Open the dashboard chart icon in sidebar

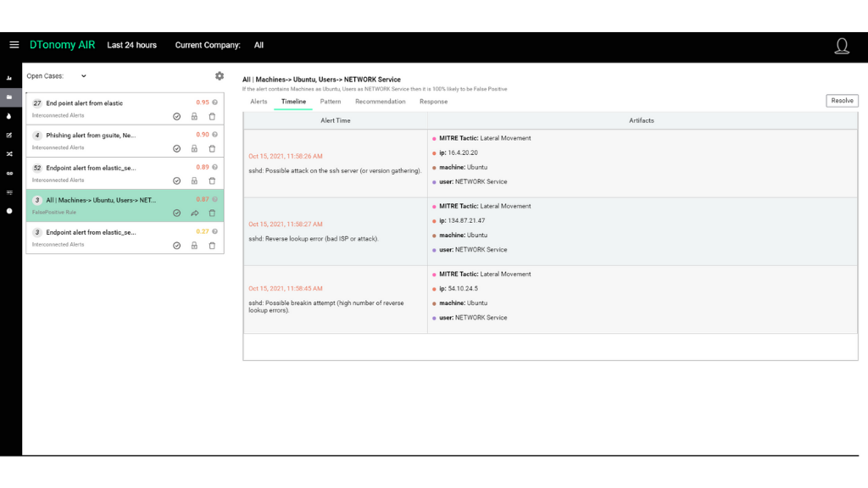[9, 78]
